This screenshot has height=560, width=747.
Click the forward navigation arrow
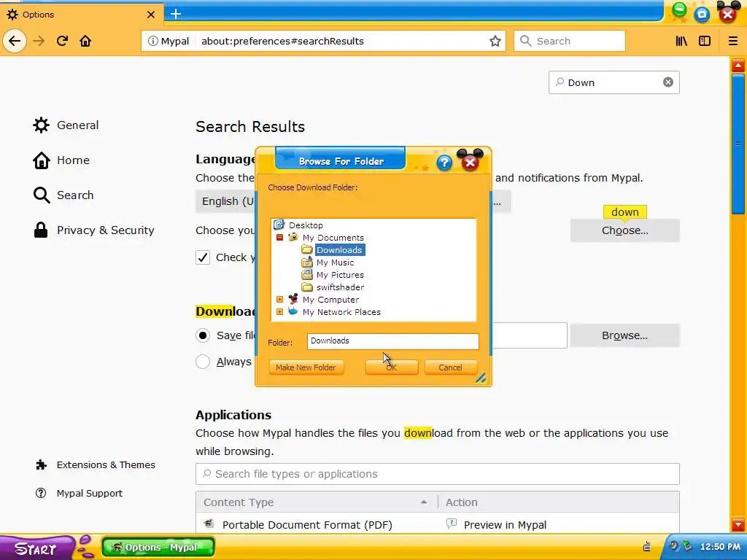click(x=39, y=41)
